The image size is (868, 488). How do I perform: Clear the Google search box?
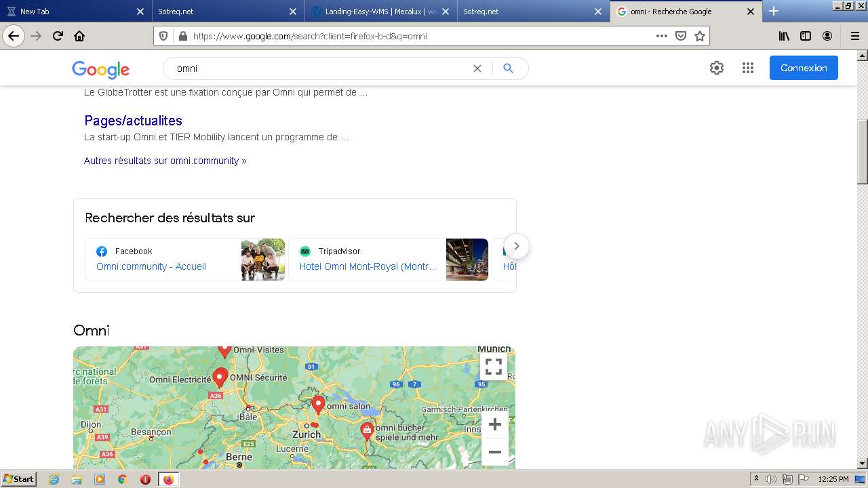tap(477, 68)
